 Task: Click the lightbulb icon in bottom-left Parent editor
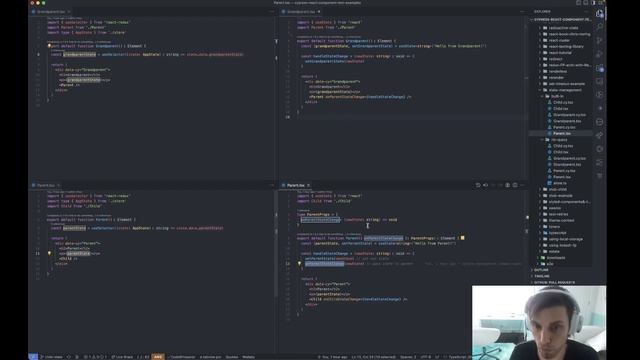pyautogui.click(x=49, y=253)
